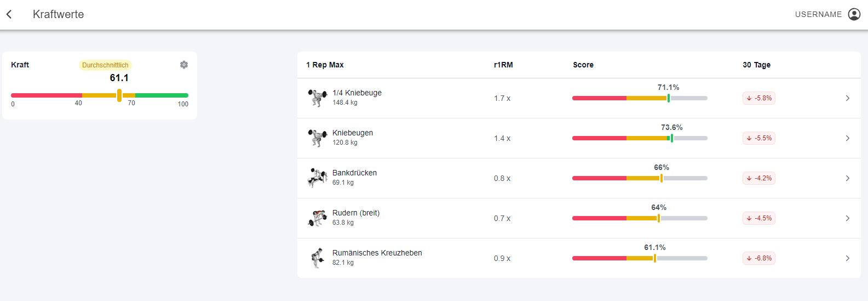Image resolution: width=868 pixels, height=301 pixels.
Task: Click the -6.8% trend badge for Kreuzheben
Action: [x=758, y=258]
